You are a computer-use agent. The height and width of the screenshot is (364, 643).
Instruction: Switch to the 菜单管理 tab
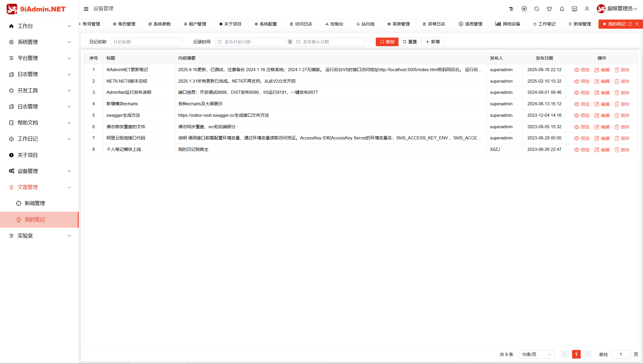click(398, 24)
